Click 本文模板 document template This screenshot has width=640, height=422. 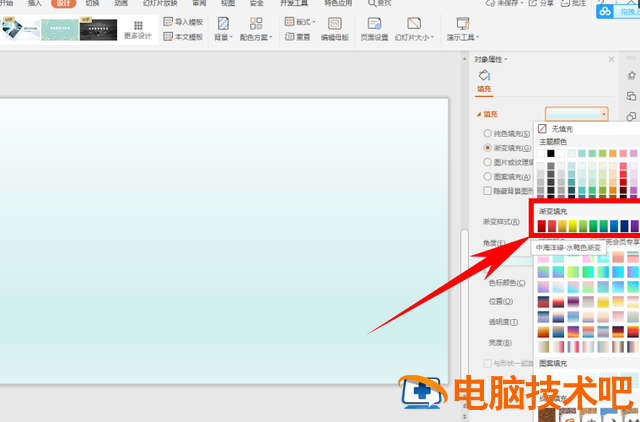tap(183, 37)
